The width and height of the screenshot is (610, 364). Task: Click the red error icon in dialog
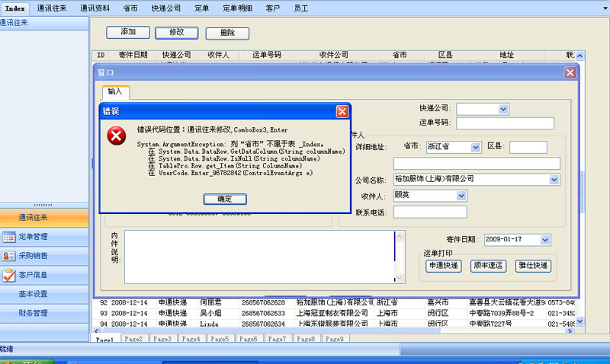[117, 136]
